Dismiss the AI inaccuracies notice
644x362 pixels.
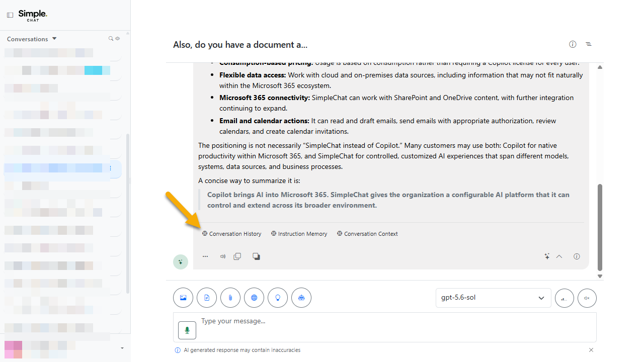coord(591,350)
